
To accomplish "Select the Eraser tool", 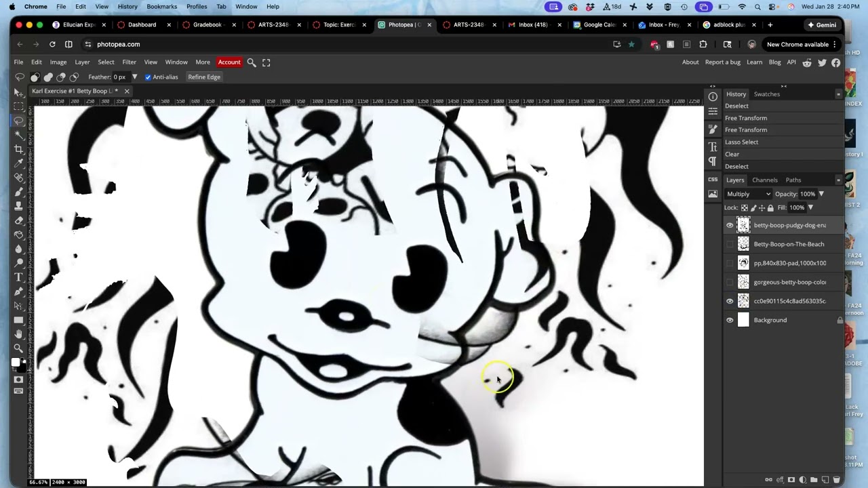I will [x=19, y=220].
